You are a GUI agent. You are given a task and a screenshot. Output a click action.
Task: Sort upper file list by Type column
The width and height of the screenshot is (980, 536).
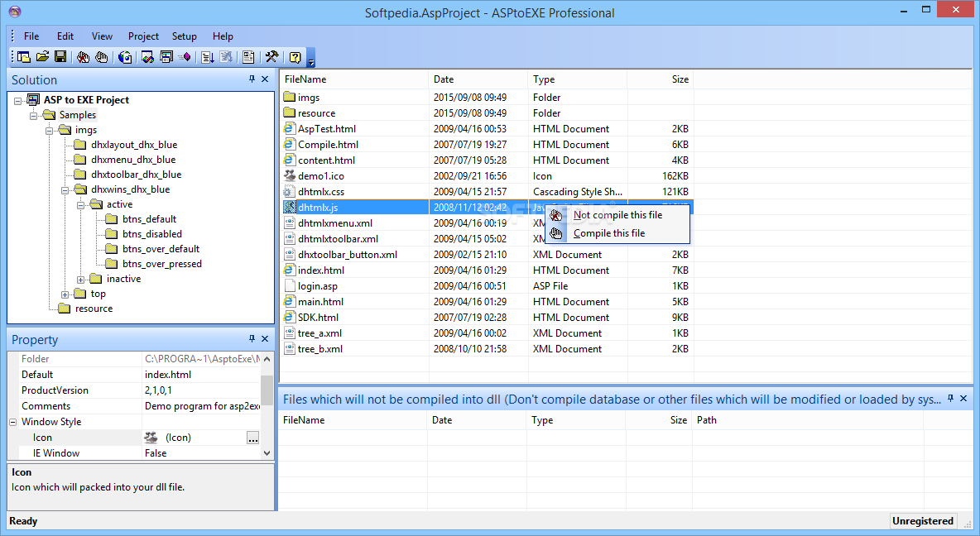click(x=578, y=79)
